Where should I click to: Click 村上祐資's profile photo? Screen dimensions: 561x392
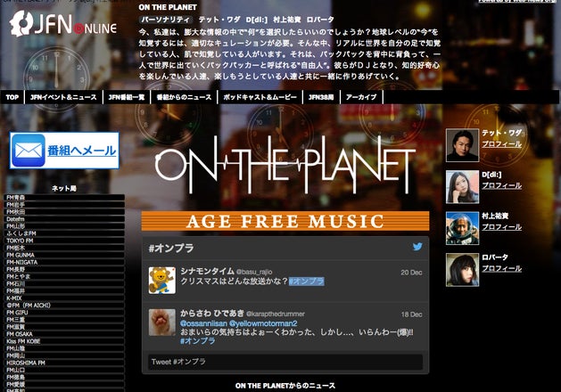pyautogui.click(x=462, y=227)
